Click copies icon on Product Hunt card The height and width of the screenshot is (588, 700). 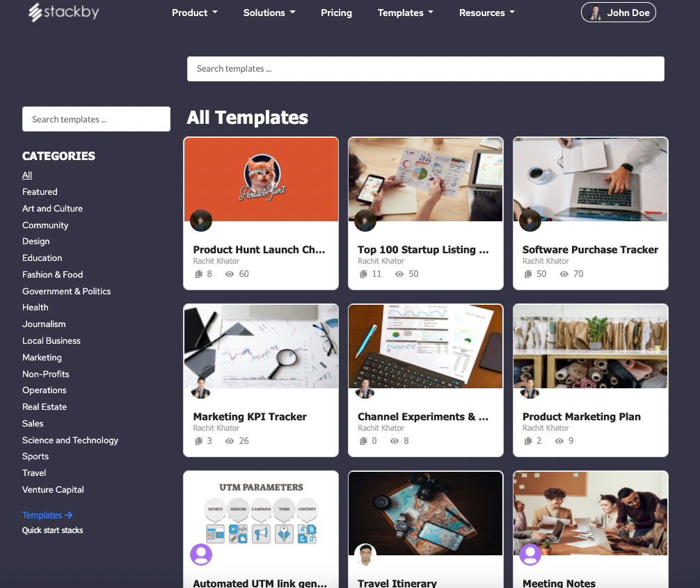click(199, 274)
